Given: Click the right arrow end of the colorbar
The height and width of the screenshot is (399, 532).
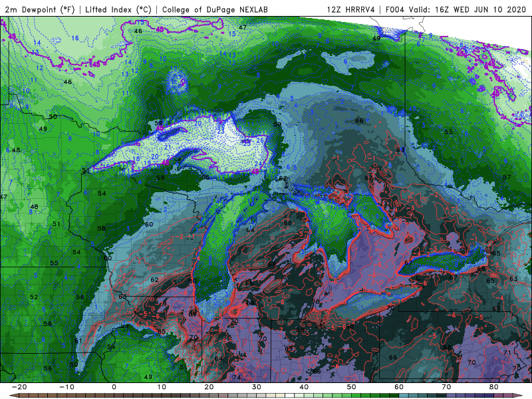Looking at the screenshot, I should pyautogui.click(x=519, y=396).
